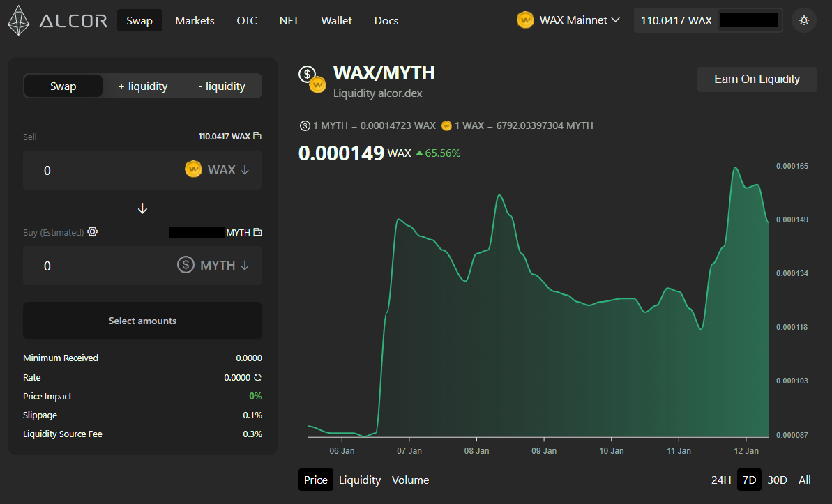Screen dimensions: 832x504
Task: Toggle the light/dark theme sun icon
Action: [x=804, y=20]
